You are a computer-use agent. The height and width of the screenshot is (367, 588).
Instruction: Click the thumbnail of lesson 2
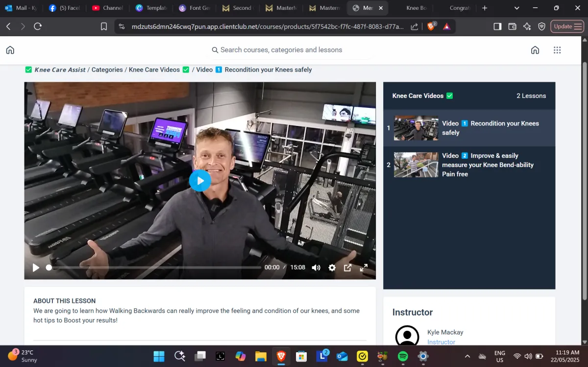point(416,165)
